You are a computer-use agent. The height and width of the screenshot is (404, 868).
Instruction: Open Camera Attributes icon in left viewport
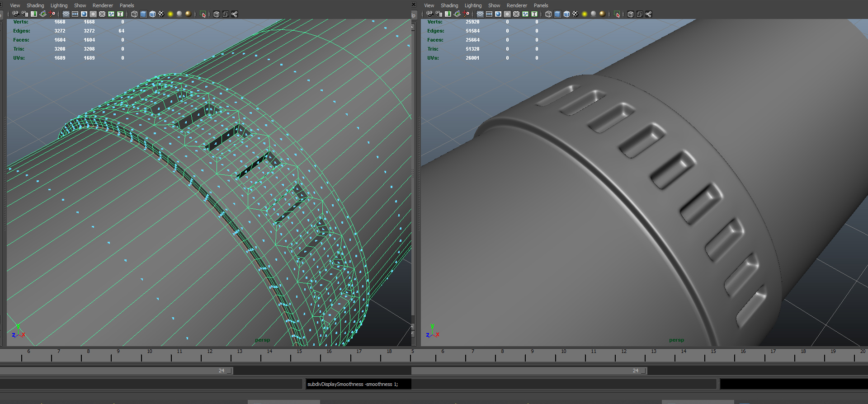coord(25,14)
